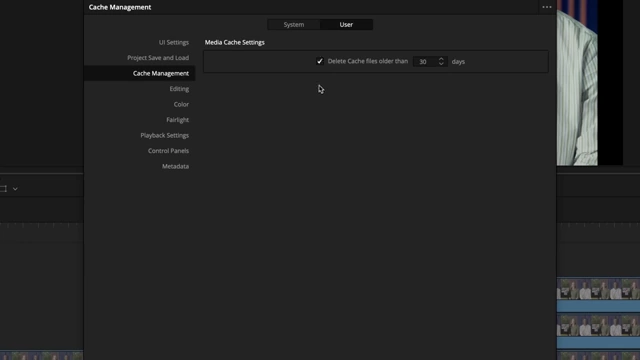This screenshot has width=640, height=360.
Task: Open Playback Settings preferences
Action: 164,136
